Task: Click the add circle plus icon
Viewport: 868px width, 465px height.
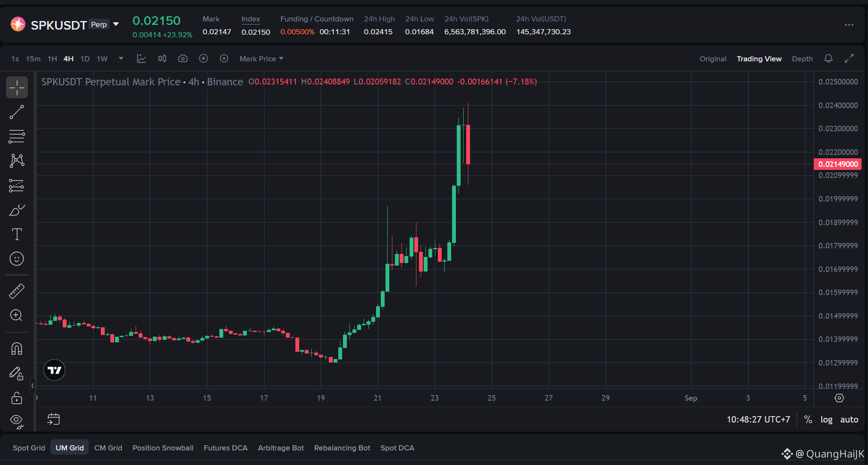Action: coord(203,59)
